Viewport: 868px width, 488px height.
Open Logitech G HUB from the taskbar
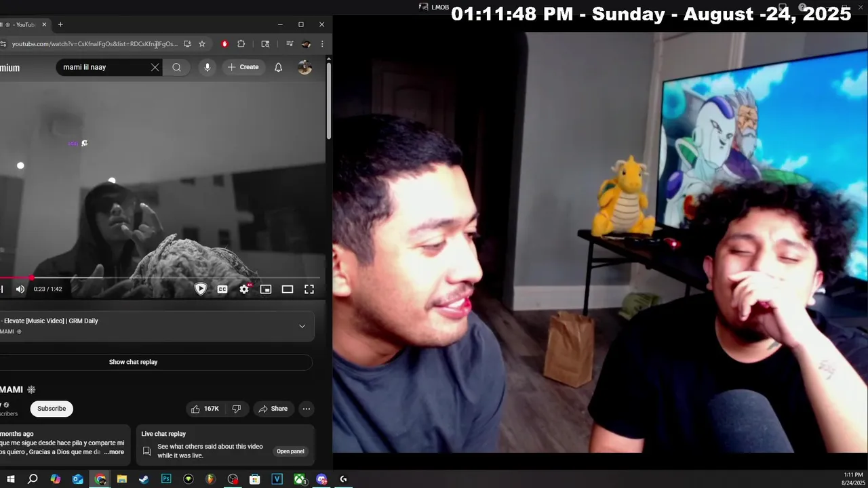tap(344, 479)
